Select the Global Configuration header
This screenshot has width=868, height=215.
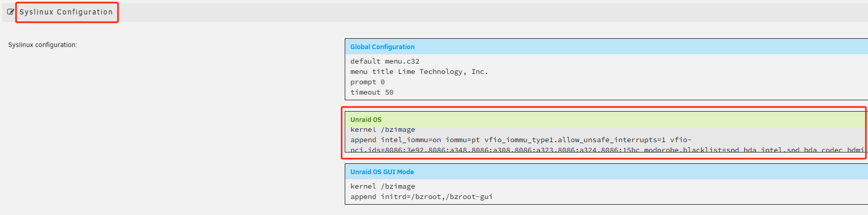tap(382, 47)
